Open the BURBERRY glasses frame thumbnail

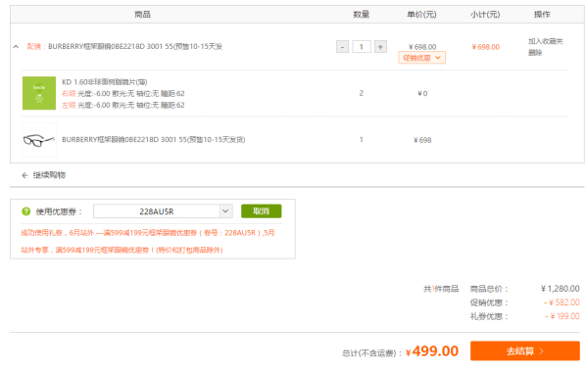click(x=39, y=140)
